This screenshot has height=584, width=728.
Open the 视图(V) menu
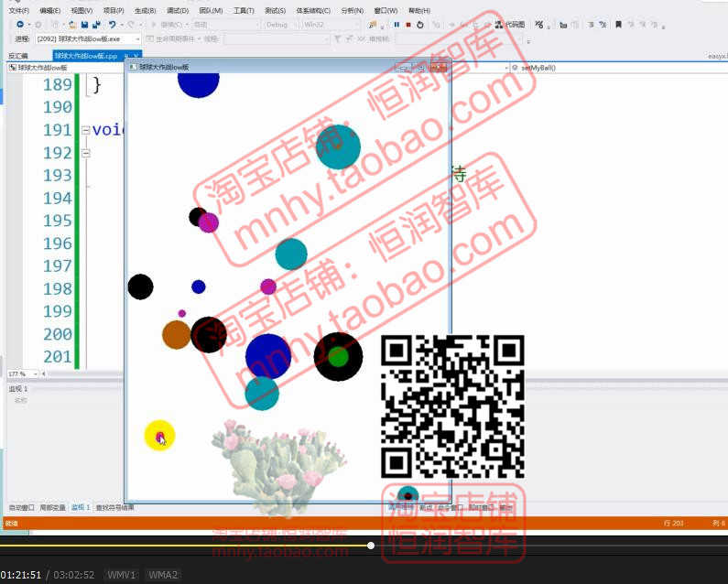[x=81, y=10]
